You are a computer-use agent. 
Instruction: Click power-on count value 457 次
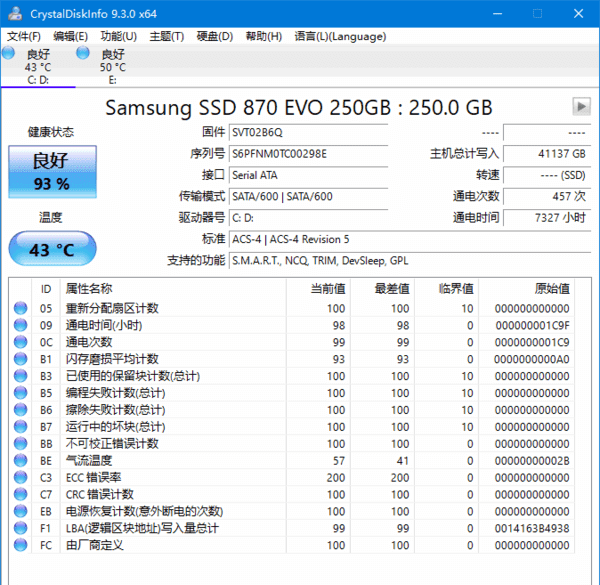click(x=547, y=197)
